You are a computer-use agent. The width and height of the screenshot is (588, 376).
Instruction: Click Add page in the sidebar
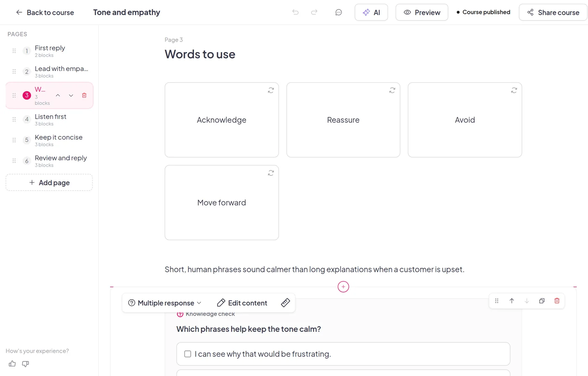pos(49,183)
